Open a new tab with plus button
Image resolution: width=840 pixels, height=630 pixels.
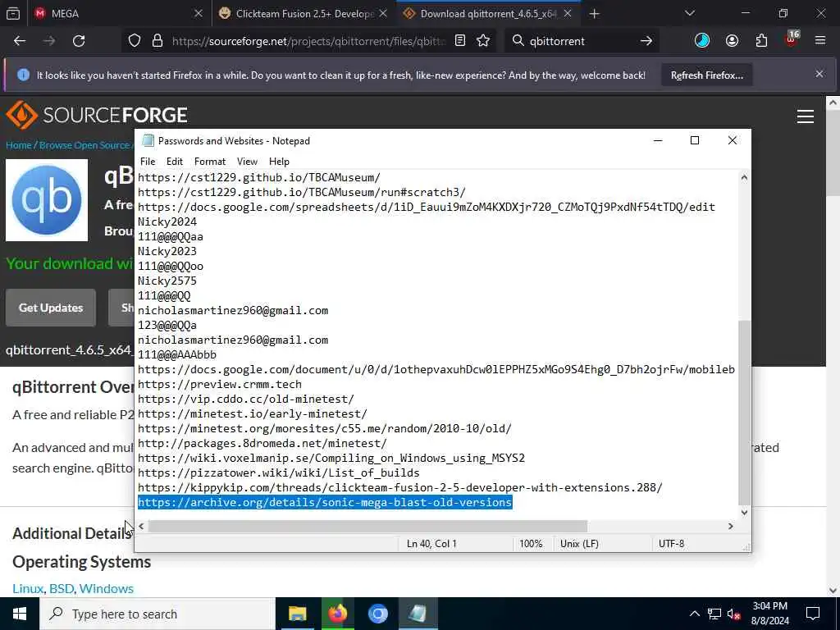tap(594, 14)
